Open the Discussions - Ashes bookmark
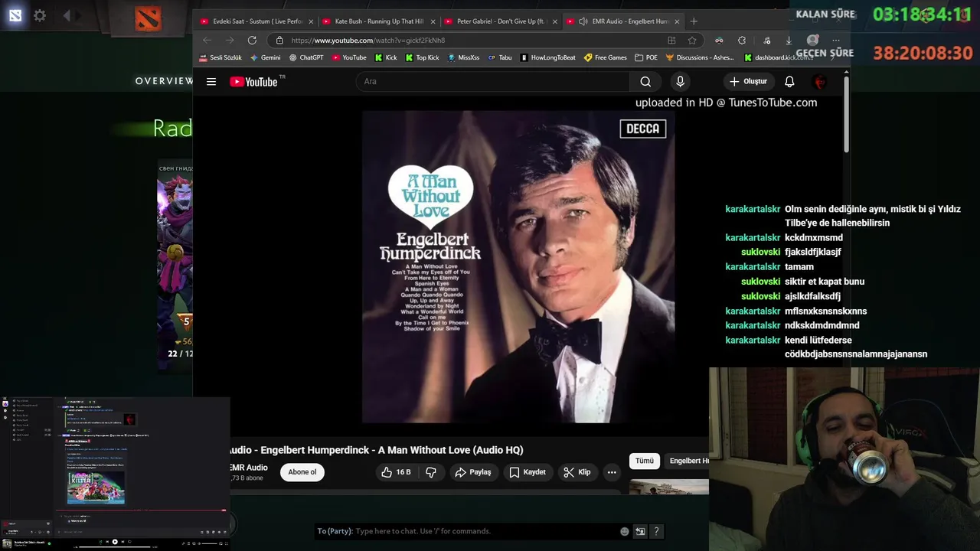The width and height of the screenshot is (980, 551). pyautogui.click(x=701, y=57)
